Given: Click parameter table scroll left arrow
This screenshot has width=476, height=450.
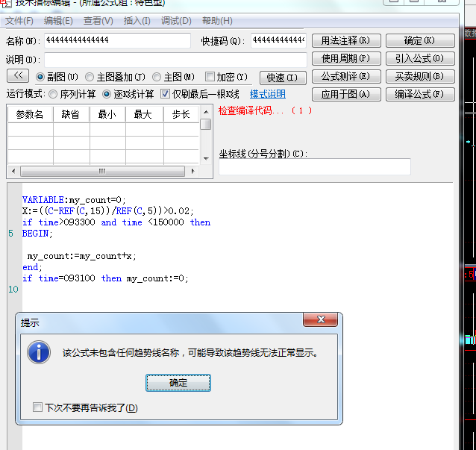Looking at the screenshot, I should [x=13, y=171].
